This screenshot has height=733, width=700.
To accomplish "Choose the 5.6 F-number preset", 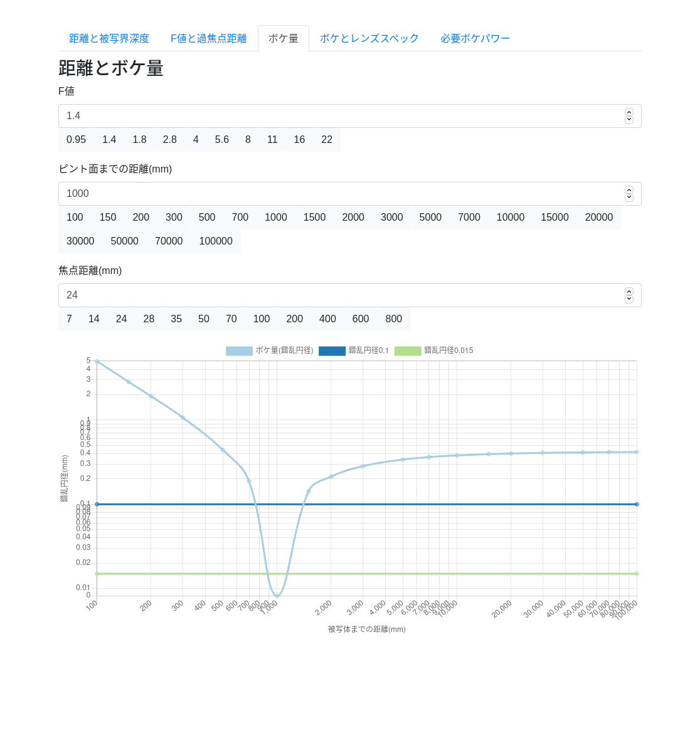I will (221, 140).
